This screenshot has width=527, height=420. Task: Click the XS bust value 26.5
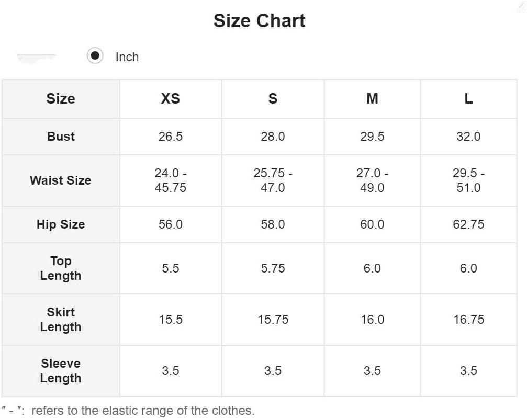(x=171, y=137)
